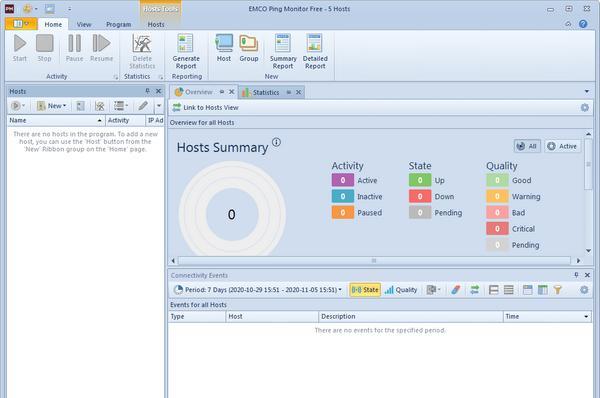Screen dimensions: 600x398
Task: Collapse the ribbon with the arrow icon
Action: [x=568, y=24]
